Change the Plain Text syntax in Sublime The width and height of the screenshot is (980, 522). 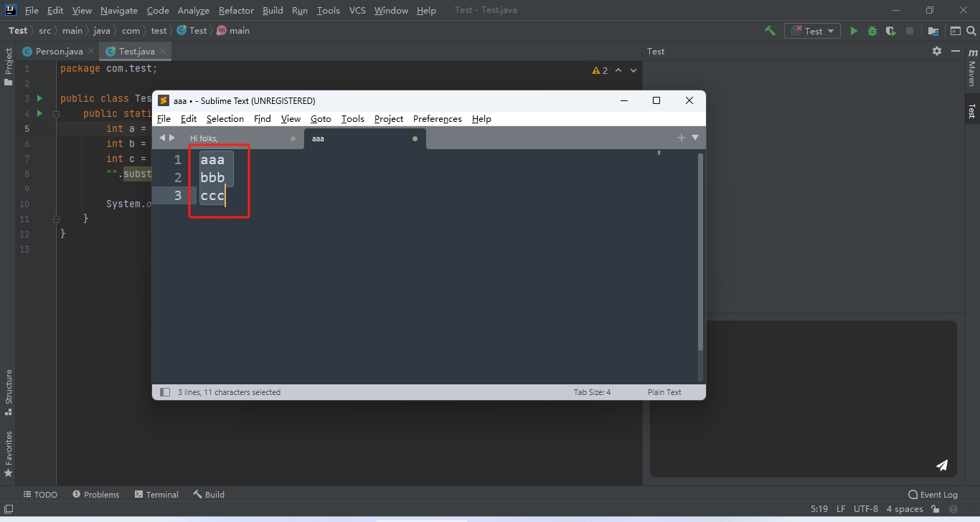(x=664, y=392)
